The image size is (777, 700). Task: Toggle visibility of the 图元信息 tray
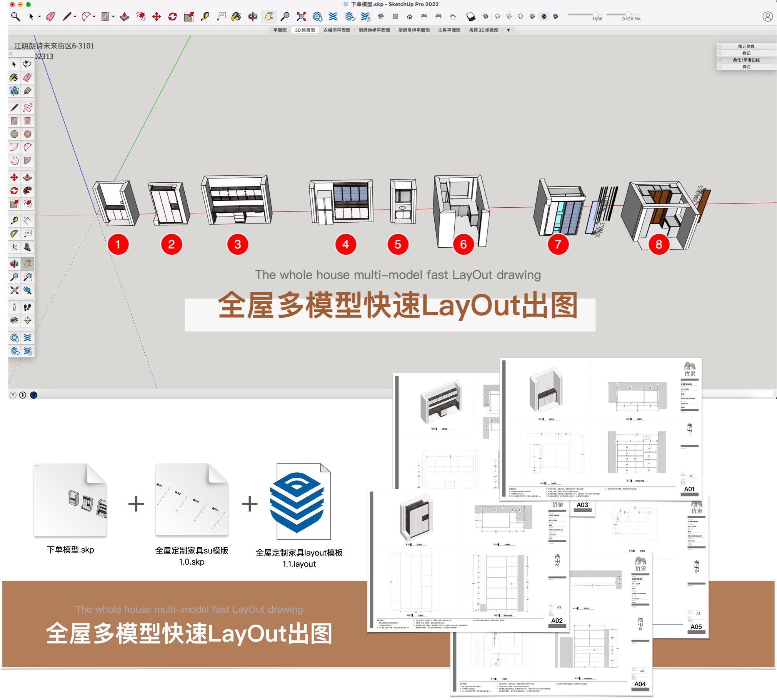[x=746, y=45]
